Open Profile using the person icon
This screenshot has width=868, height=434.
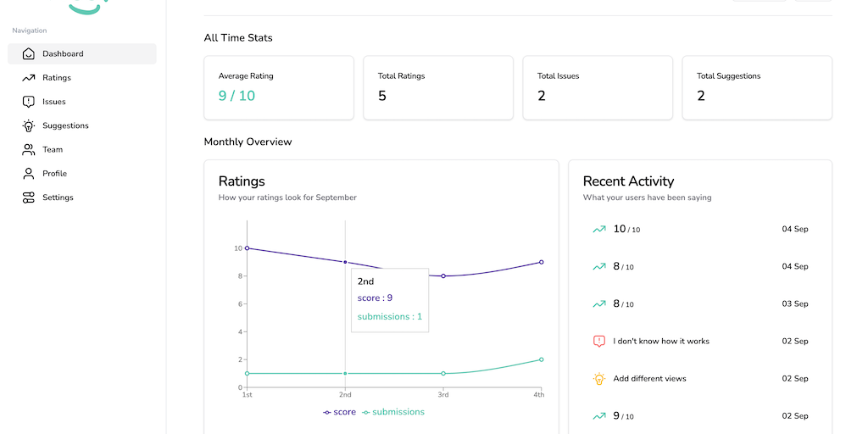(x=29, y=173)
